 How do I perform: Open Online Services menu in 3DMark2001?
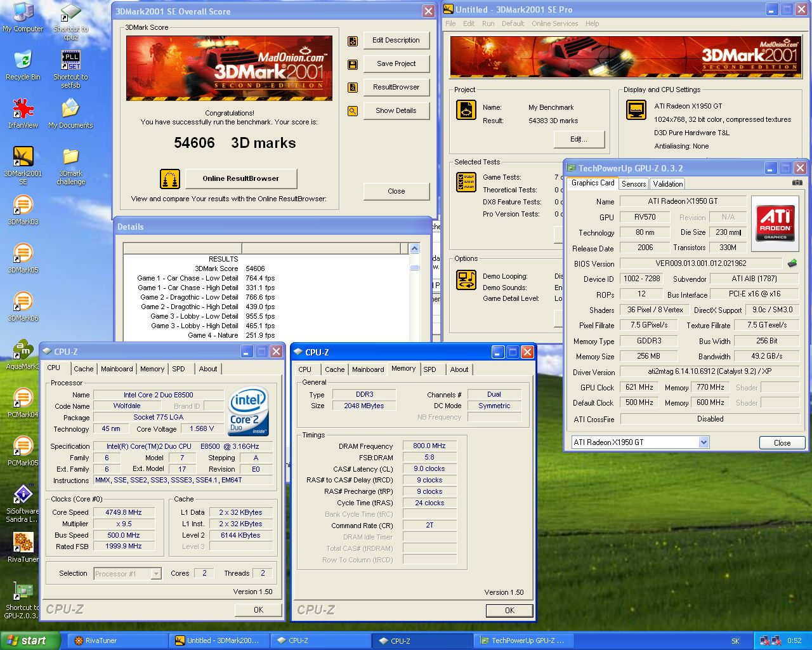tap(555, 23)
